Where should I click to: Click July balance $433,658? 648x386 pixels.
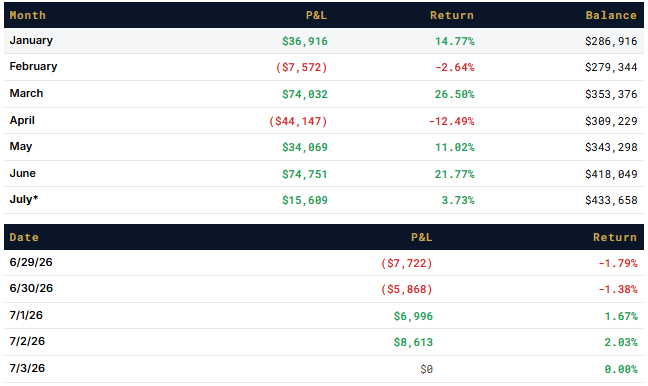click(611, 200)
